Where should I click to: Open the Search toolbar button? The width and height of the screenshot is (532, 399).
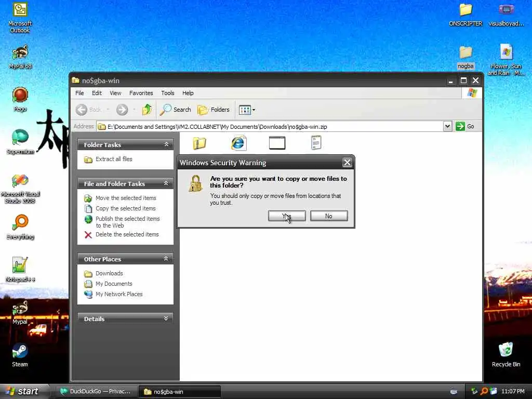coord(176,110)
